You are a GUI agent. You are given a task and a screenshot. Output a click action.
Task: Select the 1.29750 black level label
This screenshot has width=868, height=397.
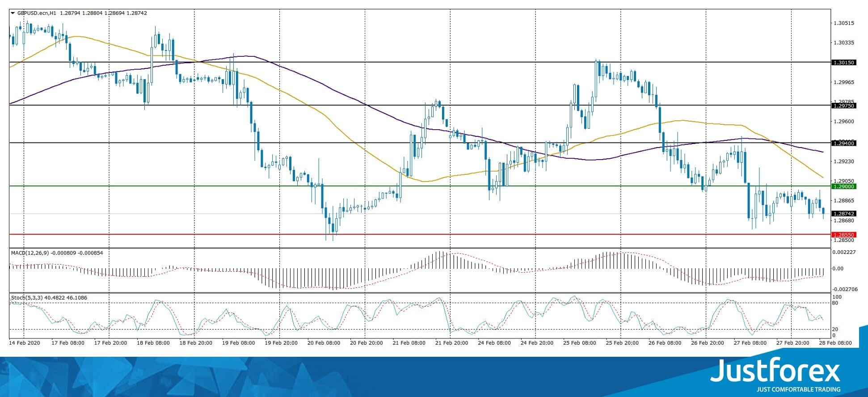[843, 106]
